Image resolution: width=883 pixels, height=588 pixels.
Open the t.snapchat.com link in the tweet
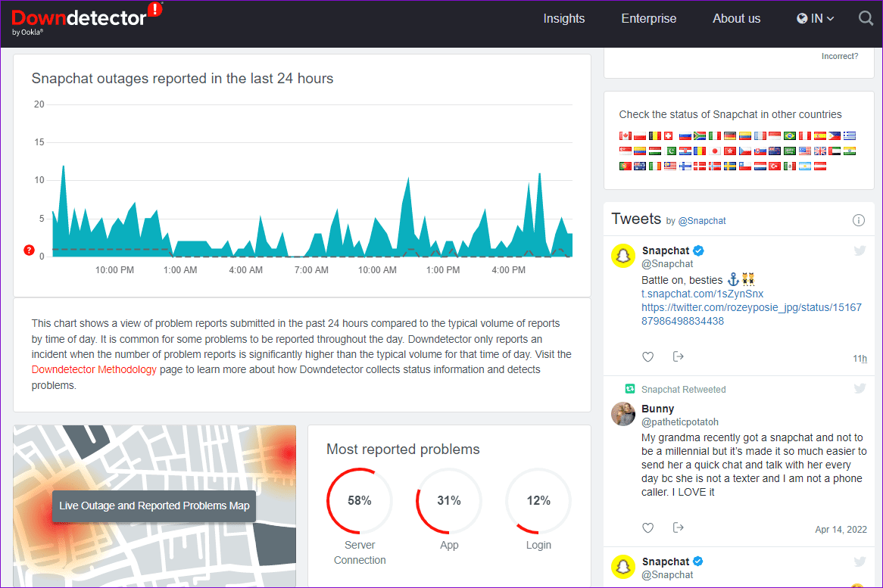tap(702, 294)
